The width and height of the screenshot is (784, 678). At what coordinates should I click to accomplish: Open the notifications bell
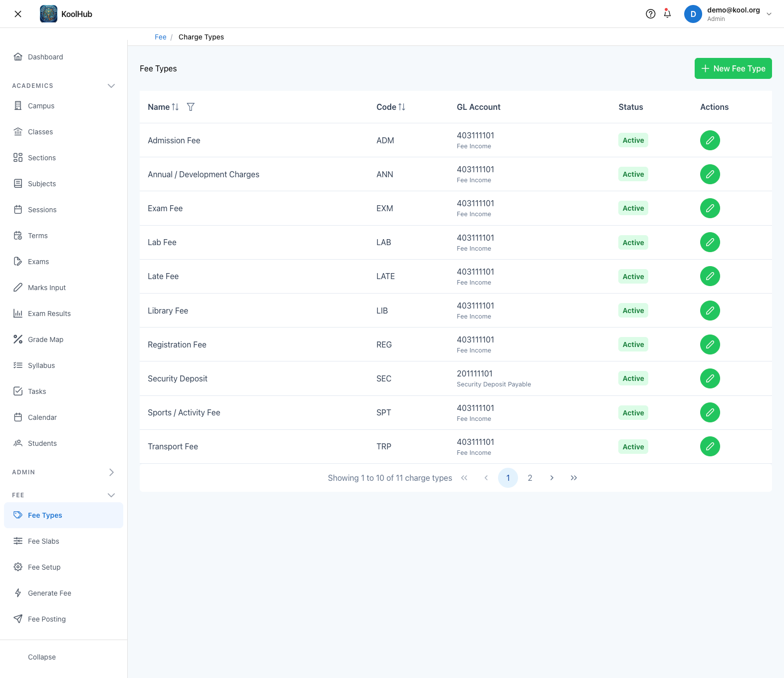pyautogui.click(x=667, y=14)
